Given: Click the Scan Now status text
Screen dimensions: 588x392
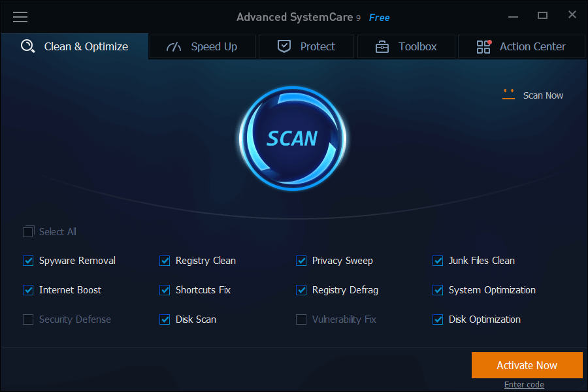Looking at the screenshot, I should click(543, 95).
